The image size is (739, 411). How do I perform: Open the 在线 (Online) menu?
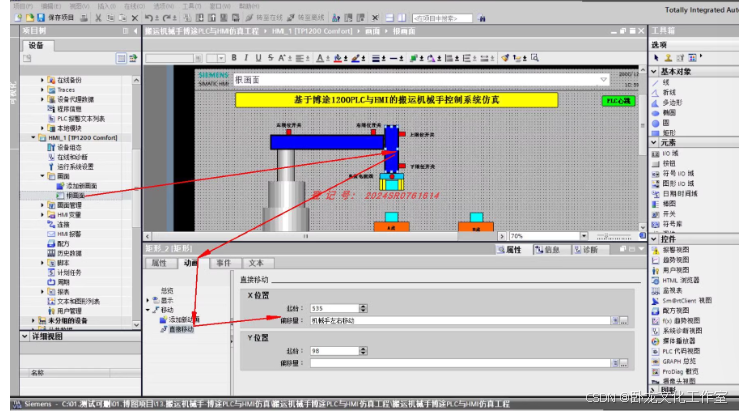tap(134, 6)
